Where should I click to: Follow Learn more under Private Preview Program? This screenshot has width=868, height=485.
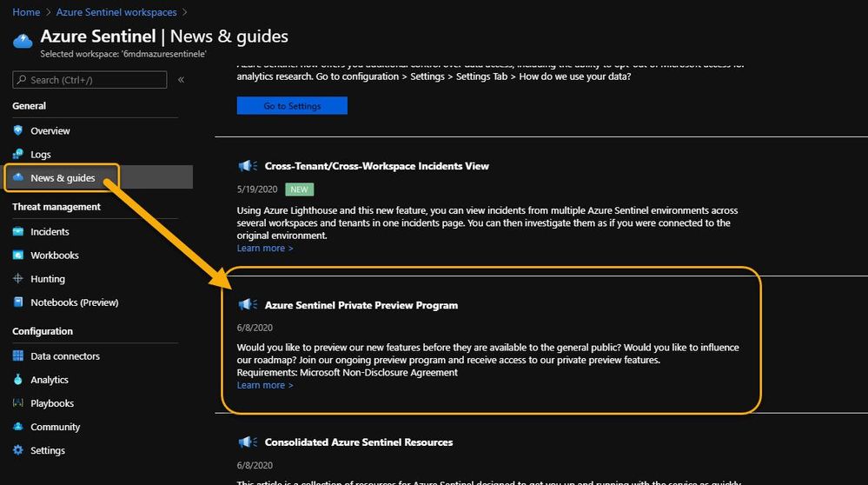(265, 385)
